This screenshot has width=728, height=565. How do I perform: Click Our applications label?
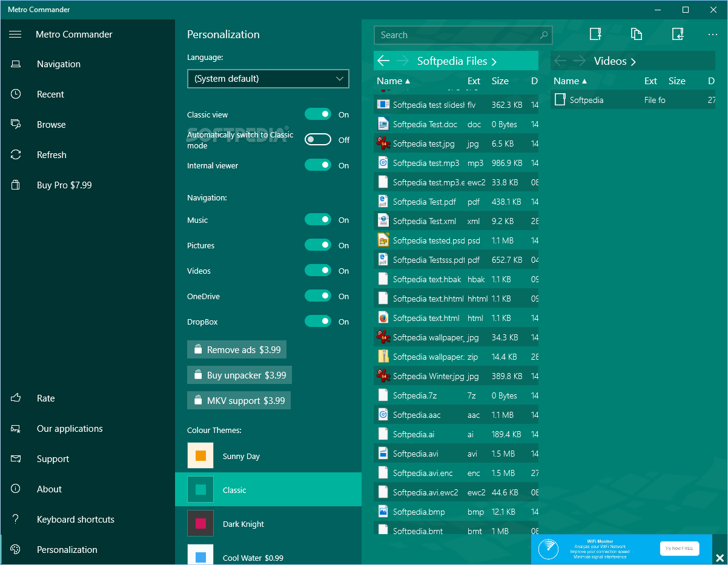pos(70,429)
